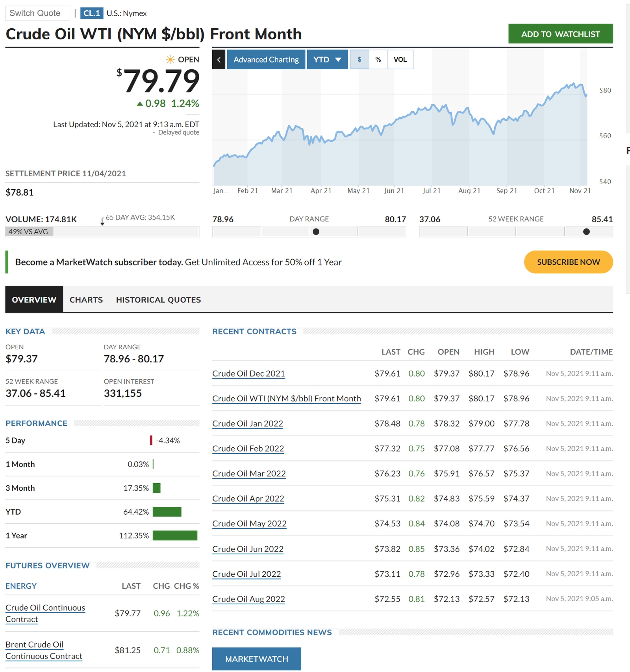The height and width of the screenshot is (672, 630).
Task: Click the green up-triangle price change icon
Action: 140,104
